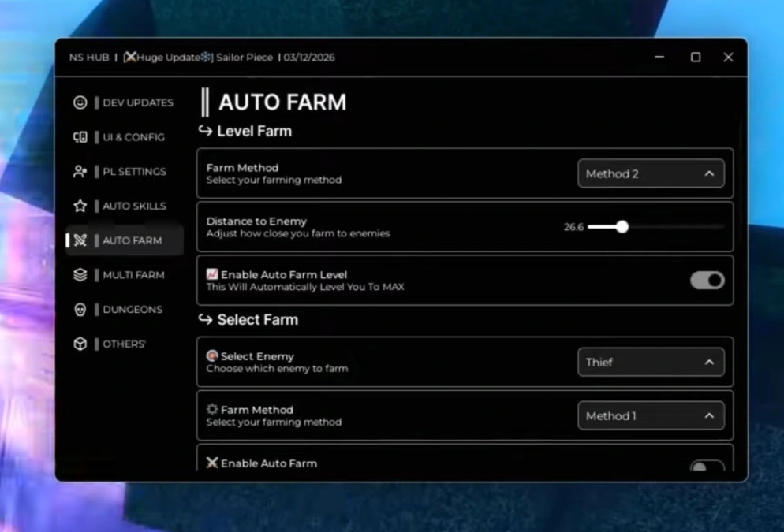Click the cube icon beside OTHERS
Image resolution: width=784 pixels, height=532 pixels.
[80, 344]
